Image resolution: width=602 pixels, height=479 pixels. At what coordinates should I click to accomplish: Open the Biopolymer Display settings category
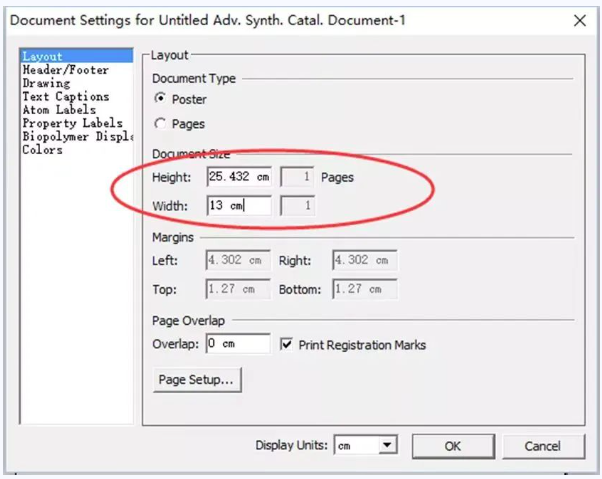[x=77, y=137]
